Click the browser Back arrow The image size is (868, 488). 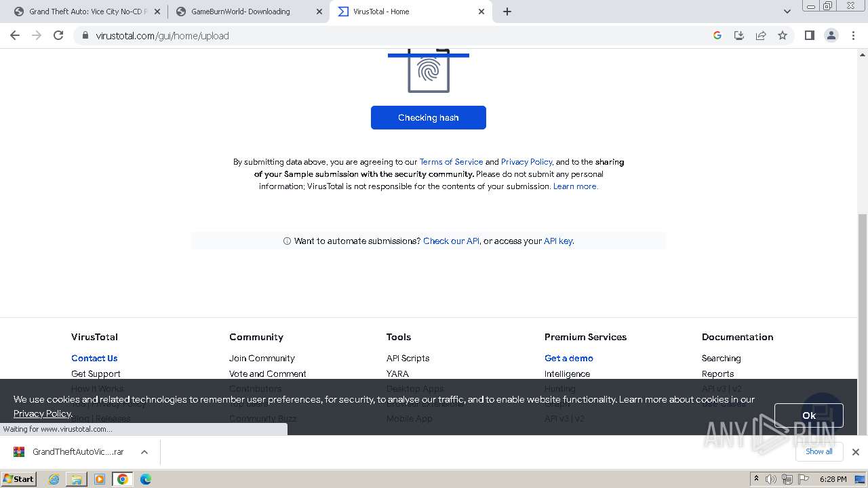15,35
